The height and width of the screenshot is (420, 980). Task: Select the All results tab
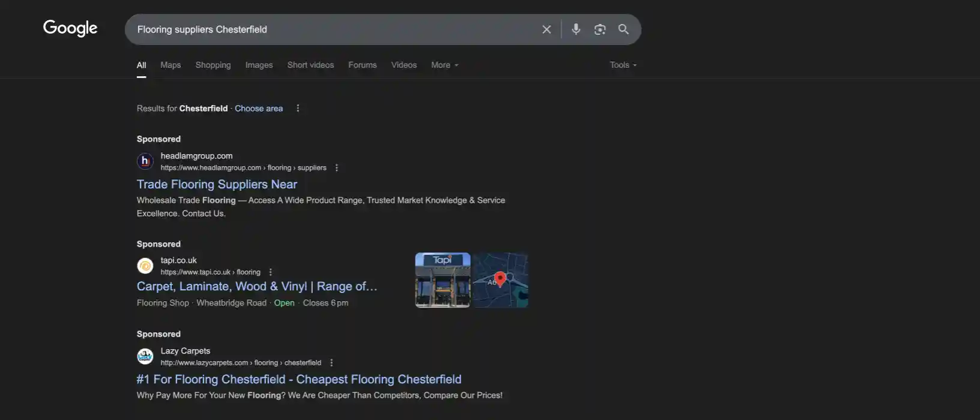[141, 65]
